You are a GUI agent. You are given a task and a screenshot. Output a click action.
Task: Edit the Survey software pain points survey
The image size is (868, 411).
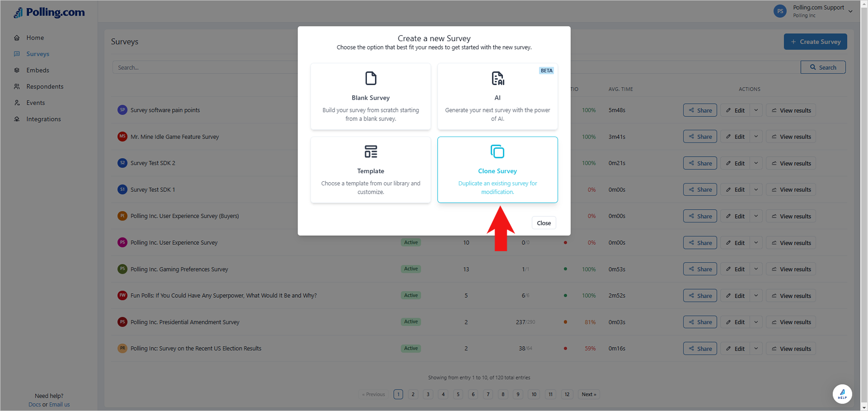(x=735, y=111)
